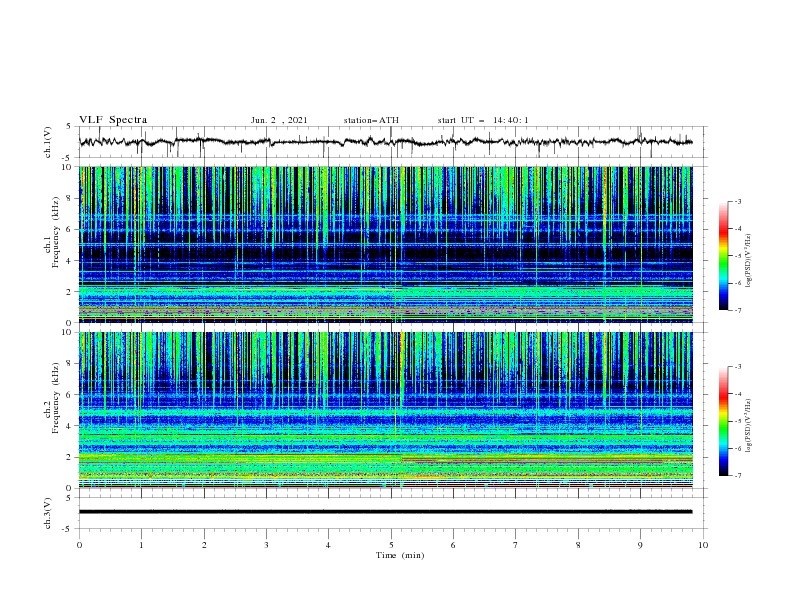Click the time axis tick label "1"
The width and height of the screenshot is (792, 612).
pos(141,545)
